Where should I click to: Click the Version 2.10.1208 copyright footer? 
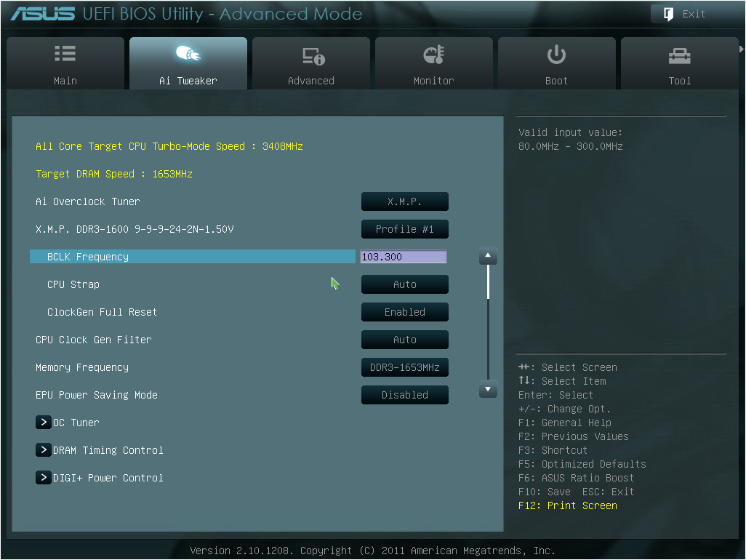pyautogui.click(x=372, y=551)
